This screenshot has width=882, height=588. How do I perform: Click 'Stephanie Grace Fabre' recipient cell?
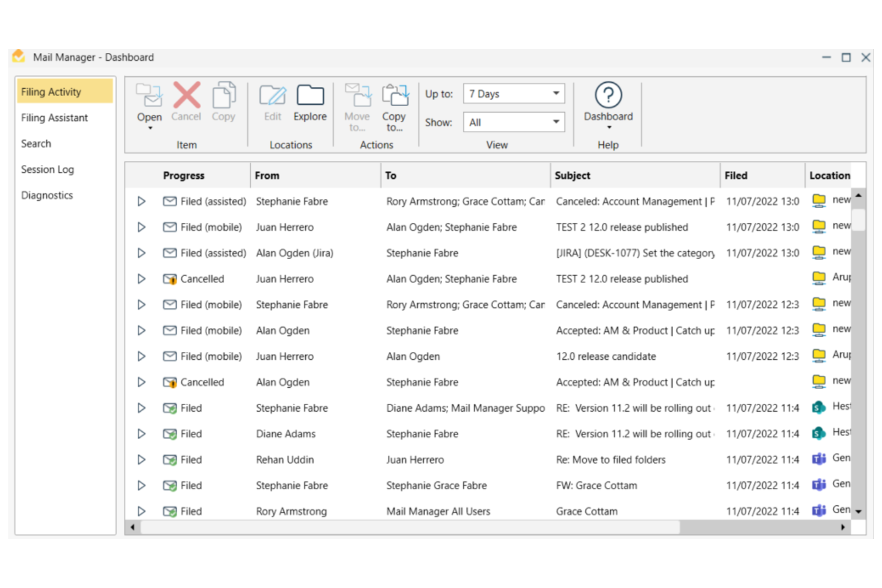436,486
